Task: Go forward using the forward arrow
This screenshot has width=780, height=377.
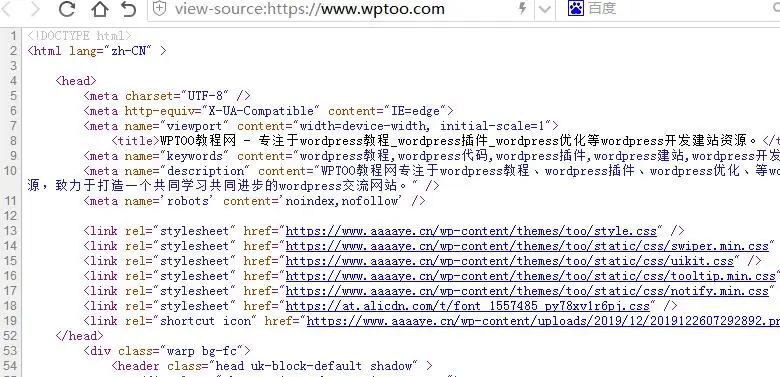Action: 35,8
